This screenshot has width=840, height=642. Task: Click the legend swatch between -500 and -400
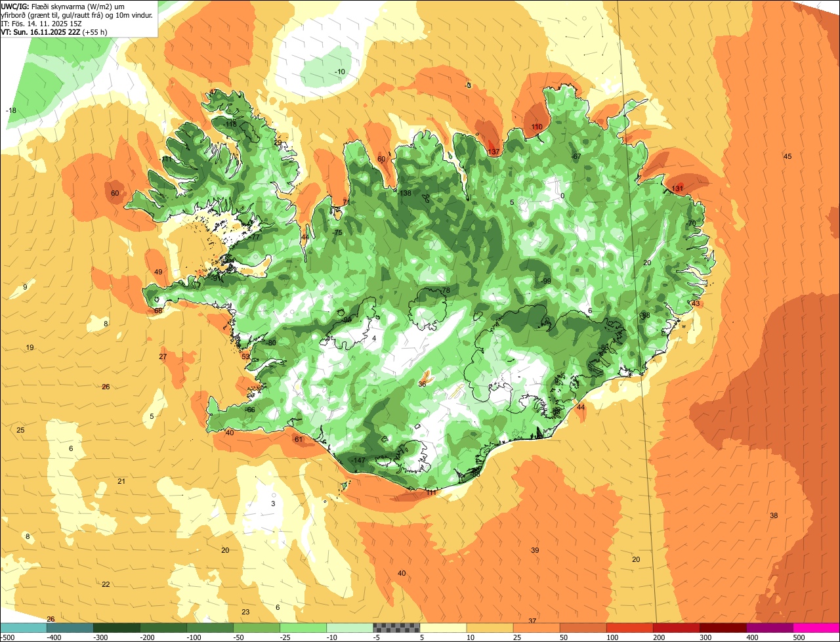[x=24, y=628]
